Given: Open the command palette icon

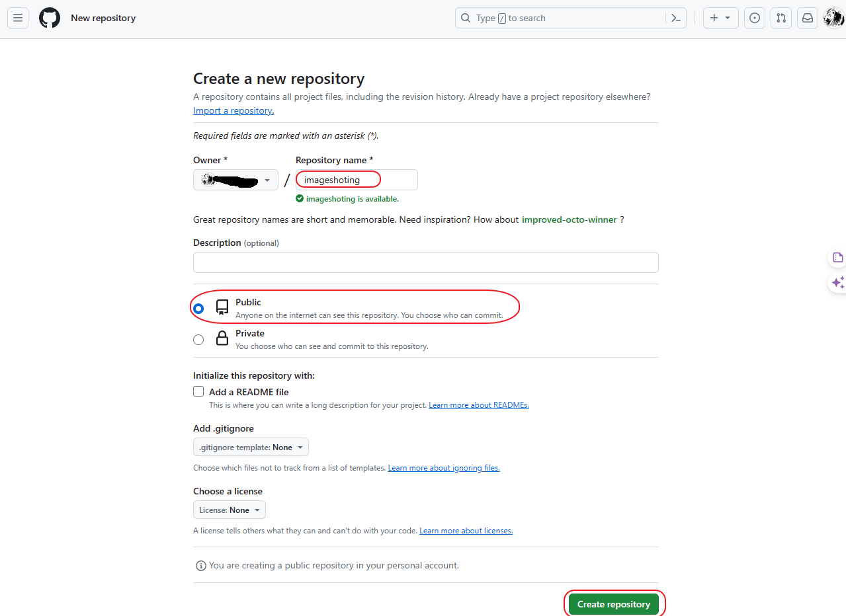Looking at the screenshot, I should click(x=676, y=18).
